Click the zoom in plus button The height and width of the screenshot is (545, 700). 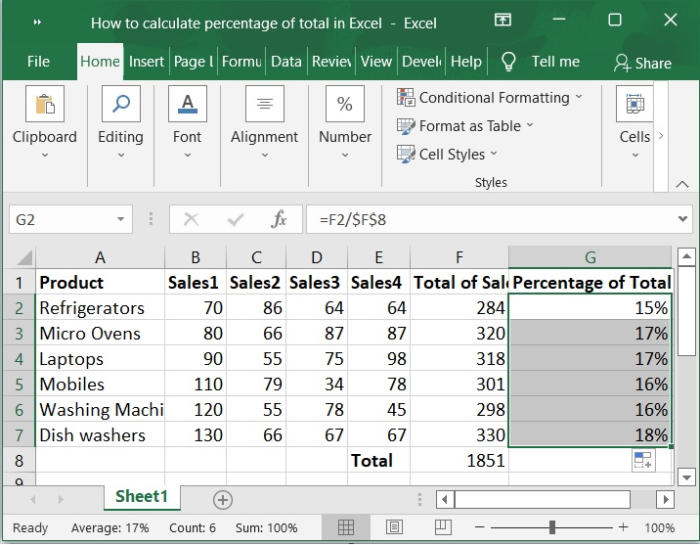(623, 527)
